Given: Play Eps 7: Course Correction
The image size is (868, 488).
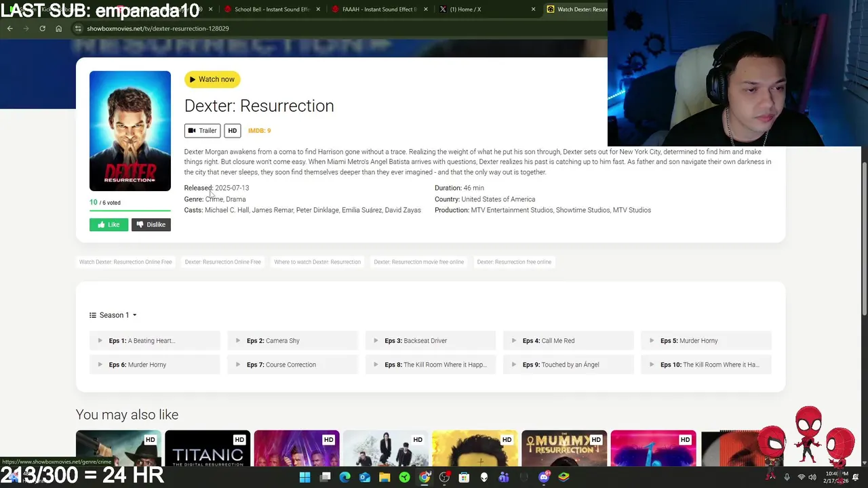Looking at the screenshot, I should tap(293, 365).
